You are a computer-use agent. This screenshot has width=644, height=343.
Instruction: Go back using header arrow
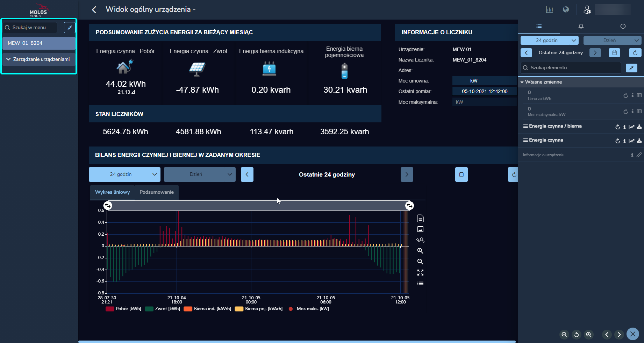94,10
